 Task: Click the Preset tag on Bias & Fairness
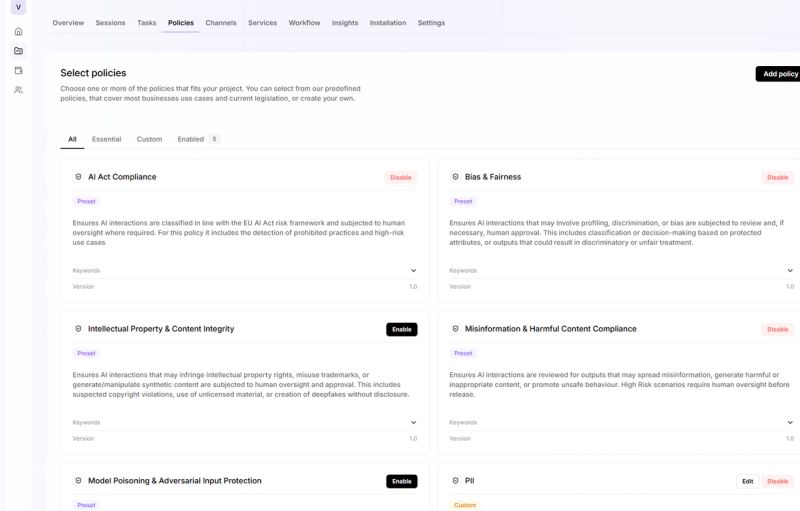463,201
